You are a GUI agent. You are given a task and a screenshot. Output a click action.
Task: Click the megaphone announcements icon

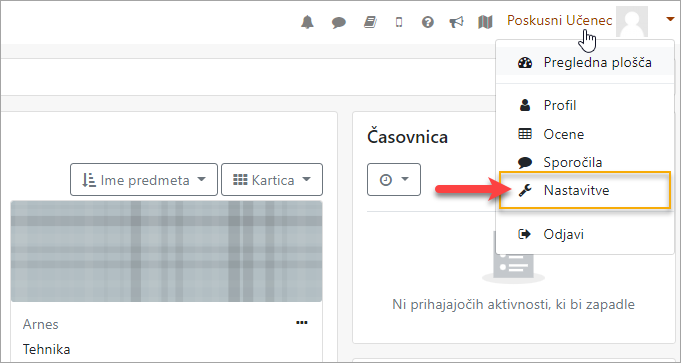[x=456, y=22]
